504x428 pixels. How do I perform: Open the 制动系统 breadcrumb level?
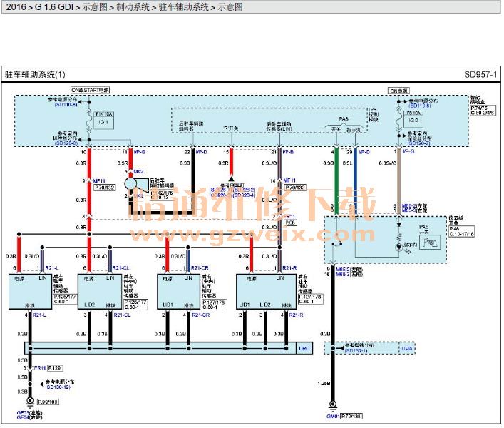pyautogui.click(x=133, y=6)
